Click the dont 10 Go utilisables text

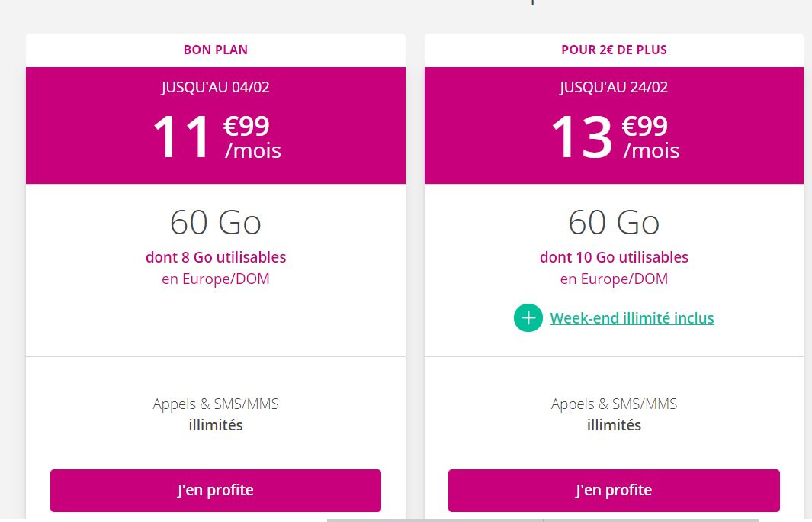click(614, 257)
